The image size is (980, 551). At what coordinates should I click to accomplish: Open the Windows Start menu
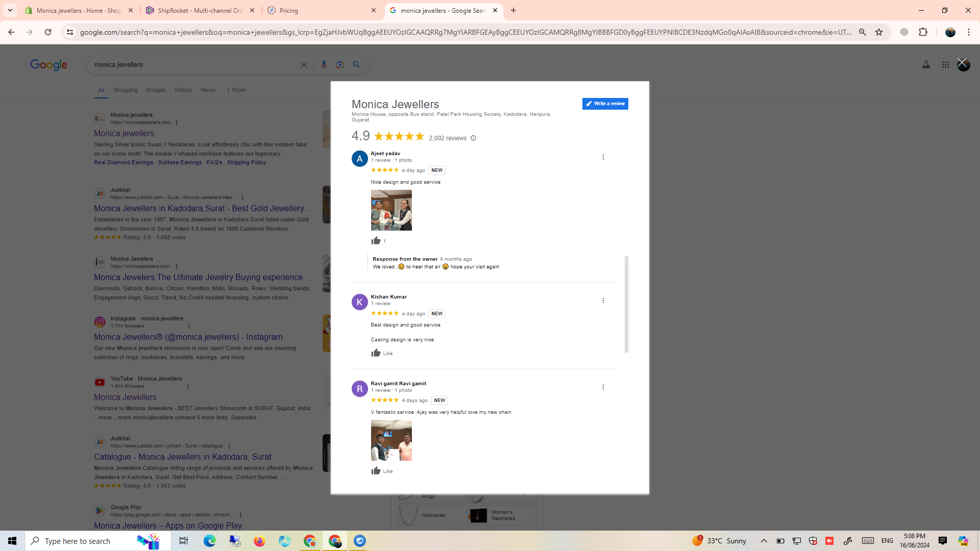pos(12,541)
